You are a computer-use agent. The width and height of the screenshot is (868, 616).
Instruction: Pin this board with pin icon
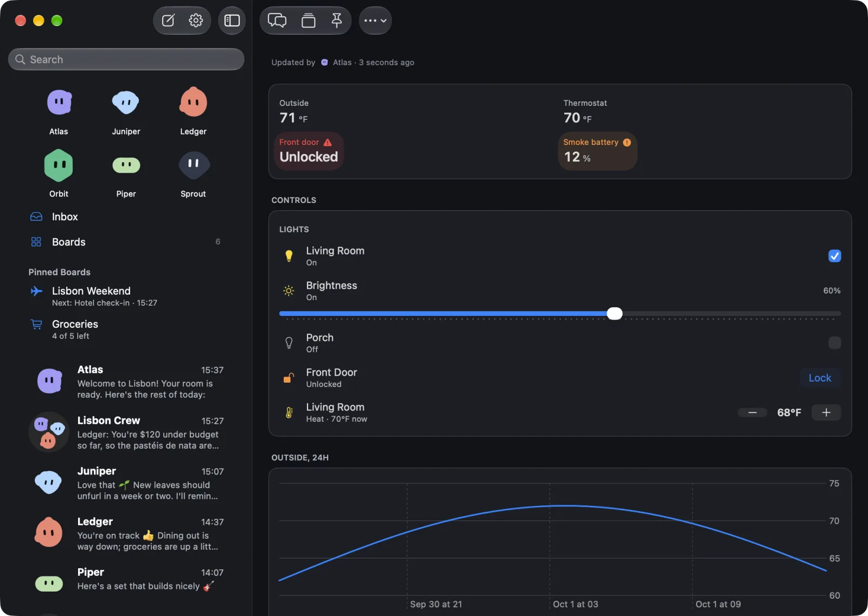point(337,21)
